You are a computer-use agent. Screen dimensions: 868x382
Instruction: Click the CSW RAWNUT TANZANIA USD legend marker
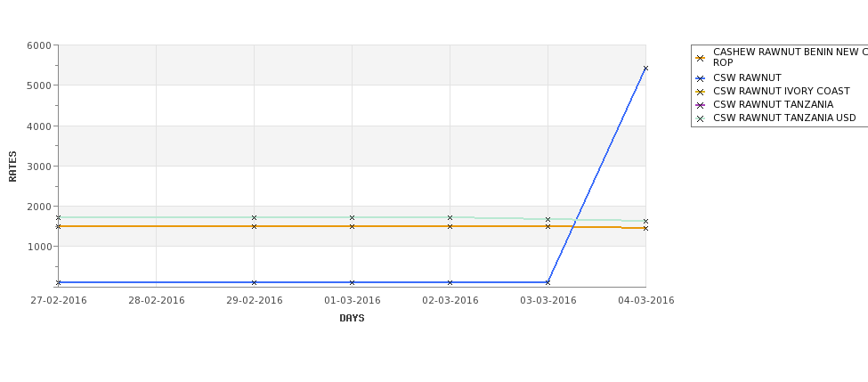point(701,118)
